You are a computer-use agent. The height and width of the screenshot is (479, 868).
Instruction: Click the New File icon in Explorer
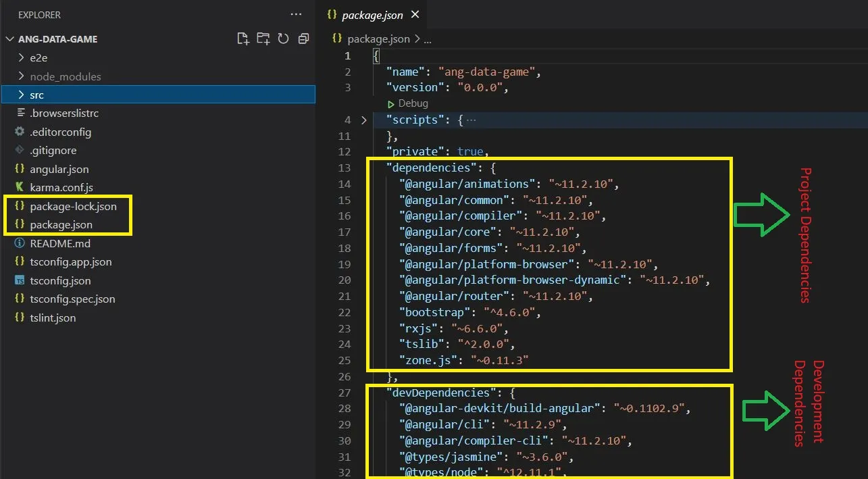(x=243, y=39)
